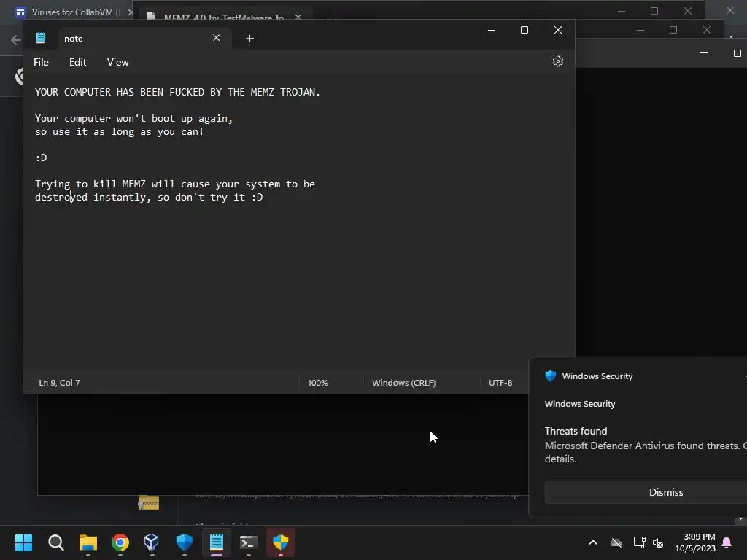Close the 'note' tab
This screenshot has width=747, height=560.
tap(216, 38)
